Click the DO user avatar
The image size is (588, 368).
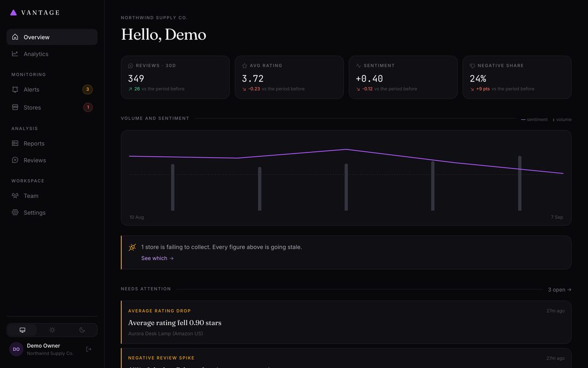coord(16,349)
